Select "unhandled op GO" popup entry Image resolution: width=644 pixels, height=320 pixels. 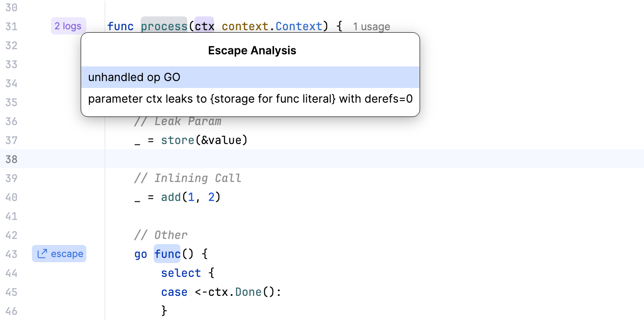(x=250, y=77)
